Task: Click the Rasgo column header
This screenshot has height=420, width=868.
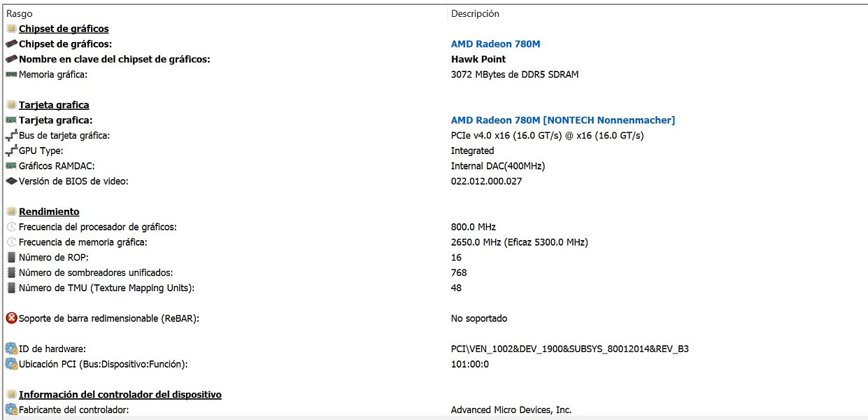Action: point(20,13)
